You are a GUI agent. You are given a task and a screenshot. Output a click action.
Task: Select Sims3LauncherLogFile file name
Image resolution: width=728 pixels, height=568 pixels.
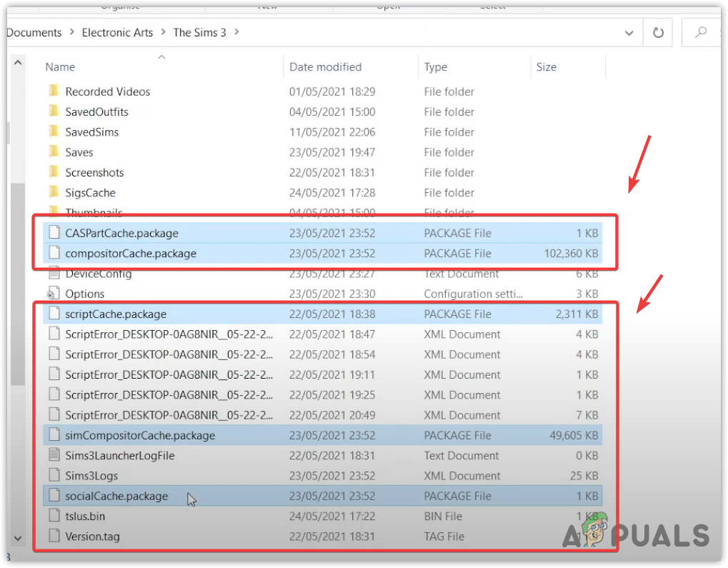[x=120, y=456]
